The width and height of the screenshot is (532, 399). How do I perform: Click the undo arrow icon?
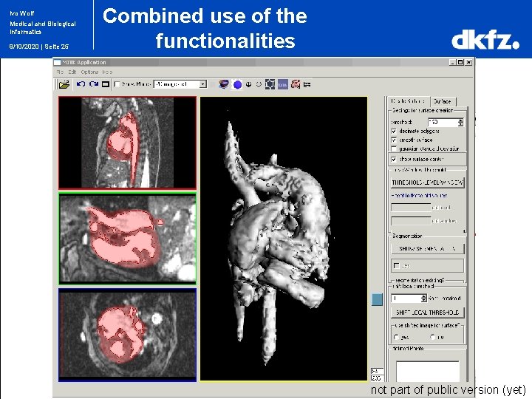tap(81, 83)
